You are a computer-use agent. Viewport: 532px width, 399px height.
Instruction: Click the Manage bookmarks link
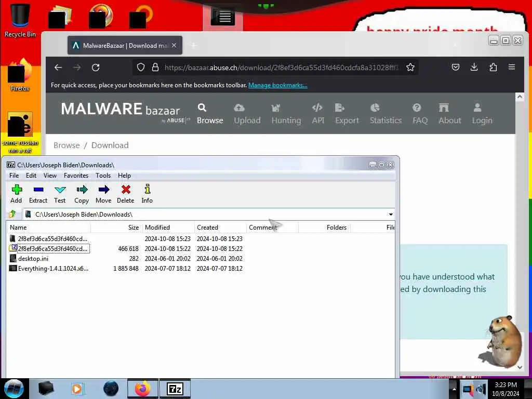pos(278,85)
